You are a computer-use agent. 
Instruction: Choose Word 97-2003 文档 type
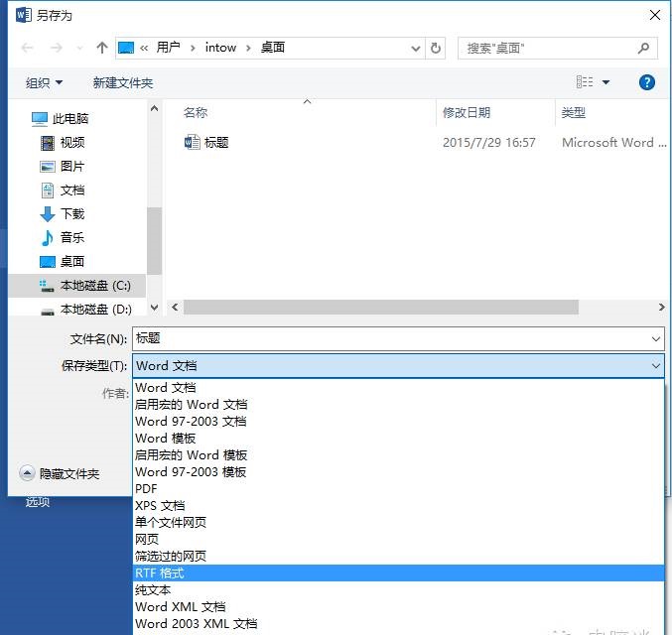point(399,422)
